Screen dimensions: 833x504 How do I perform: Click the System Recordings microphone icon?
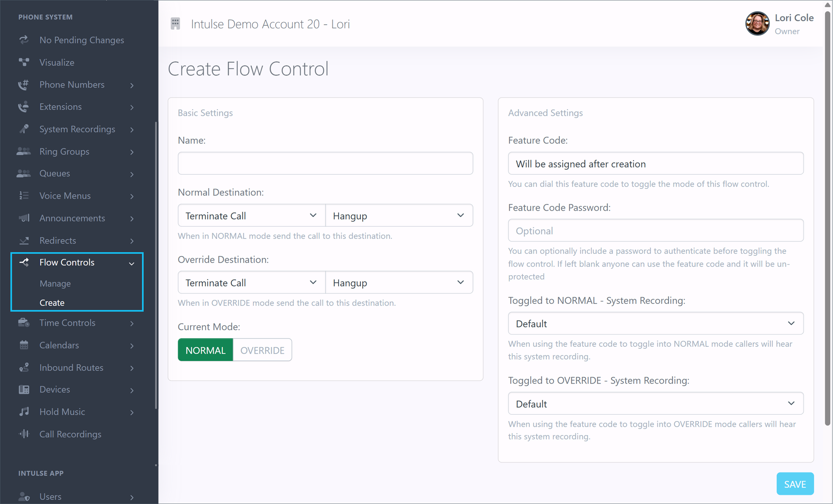point(24,129)
